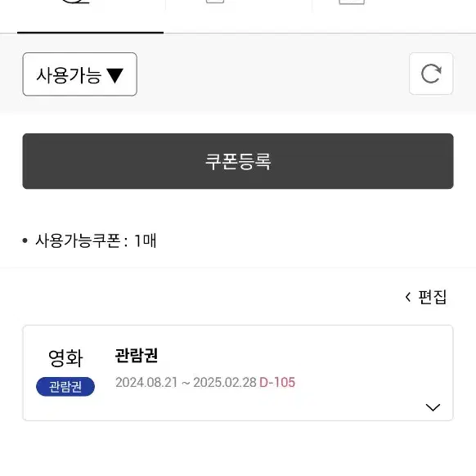This screenshot has width=476, height=476.
Task: Open the movie 관람권 coupon card
Action: pos(238,373)
